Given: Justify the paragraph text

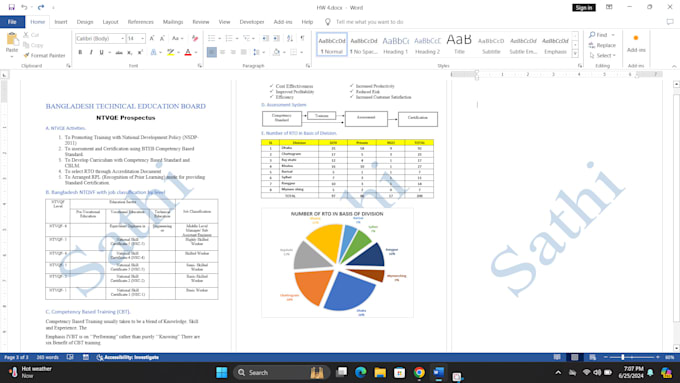Looking at the screenshot, I should coord(244,52).
